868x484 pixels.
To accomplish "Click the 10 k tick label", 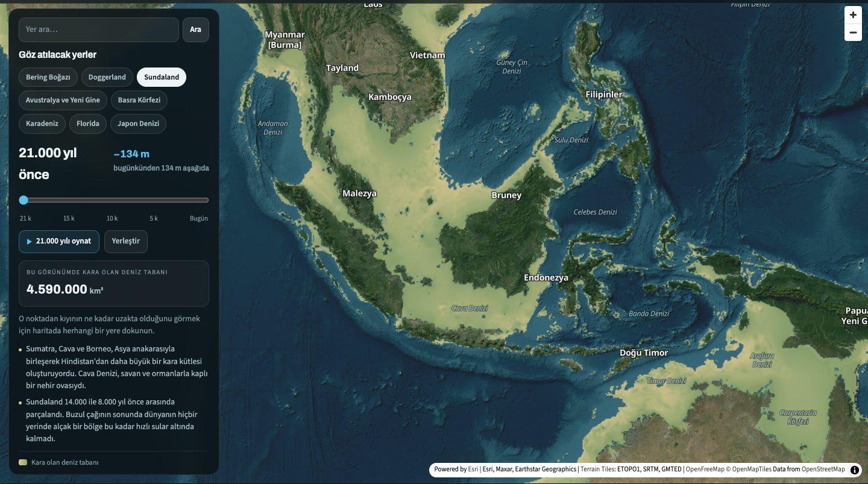I will 112,218.
